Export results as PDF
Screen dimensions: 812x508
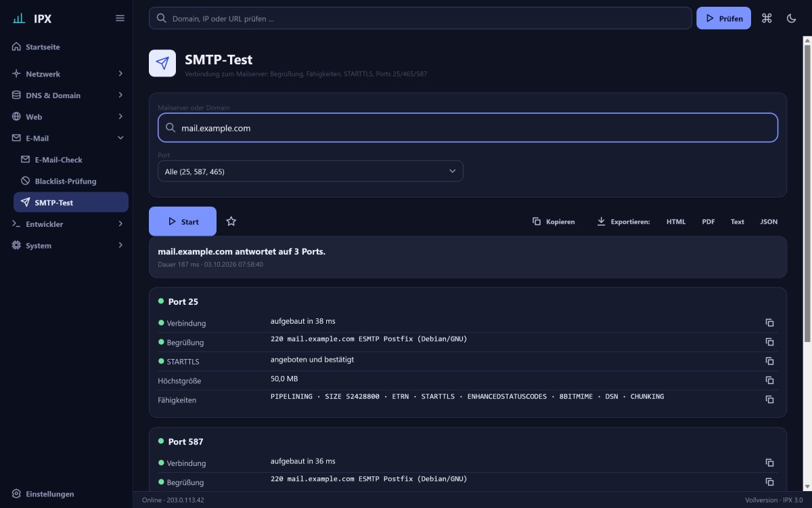click(708, 221)
